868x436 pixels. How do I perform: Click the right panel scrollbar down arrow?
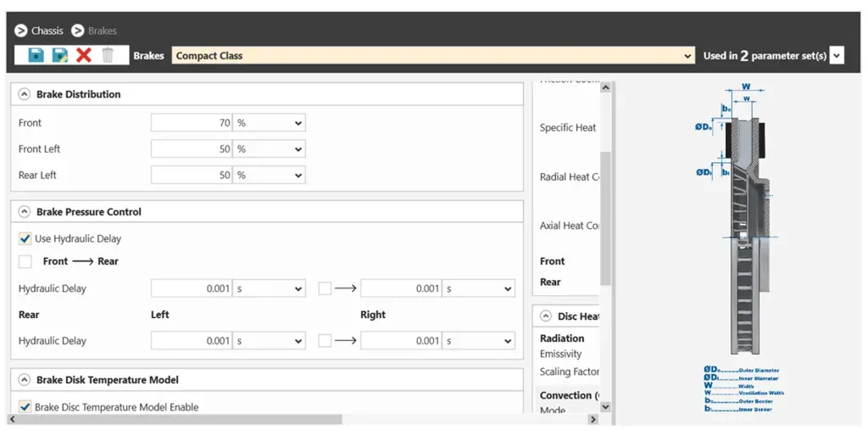click(605, 407)
